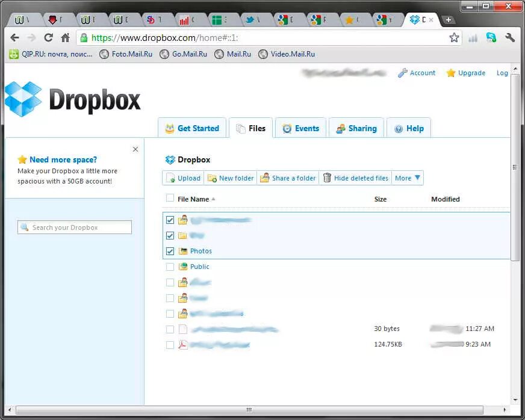The image size is (525, 420).
Task: Reload the page with the refresh icon
Action: [x=49, y=37]
